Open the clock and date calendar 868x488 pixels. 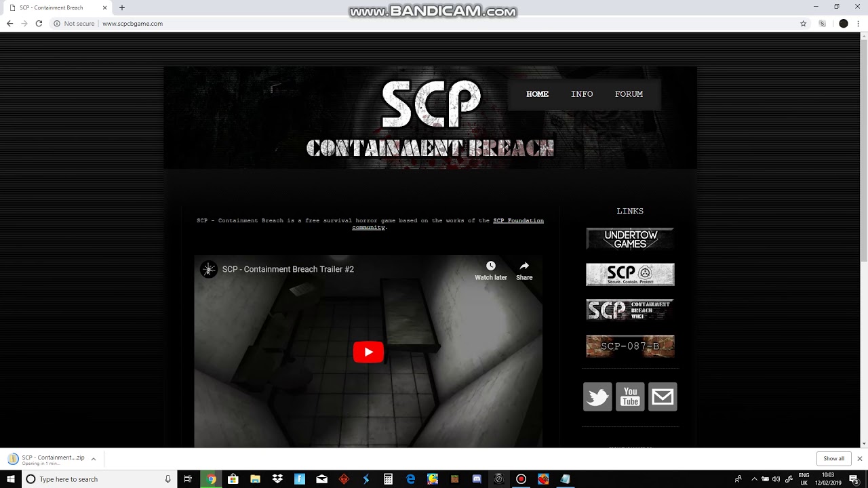(827, 479)
